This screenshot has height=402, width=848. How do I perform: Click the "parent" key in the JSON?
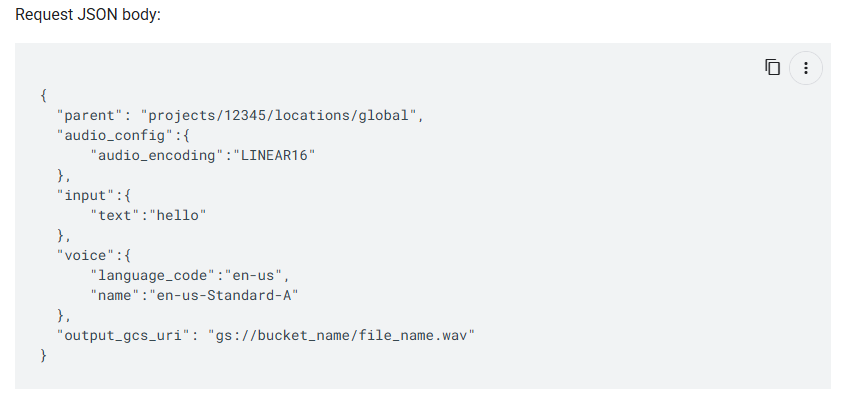coord(94,115)
